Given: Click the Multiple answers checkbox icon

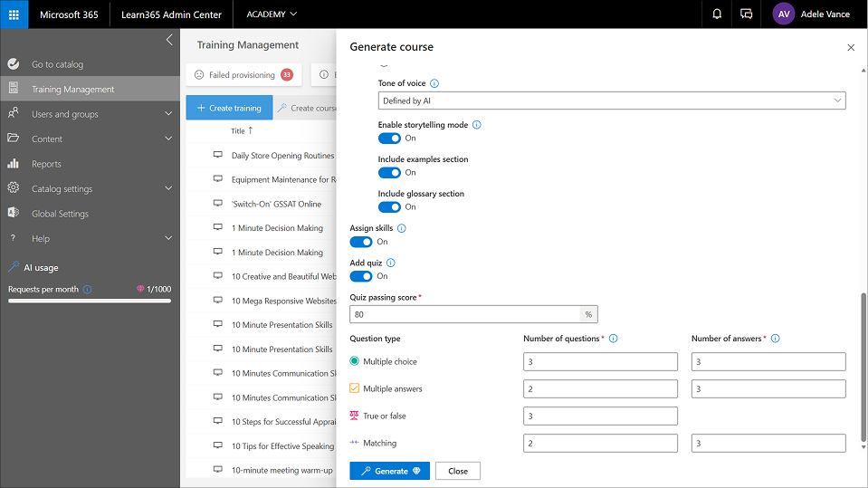Looking at the screenshot, I should [354, 388].
